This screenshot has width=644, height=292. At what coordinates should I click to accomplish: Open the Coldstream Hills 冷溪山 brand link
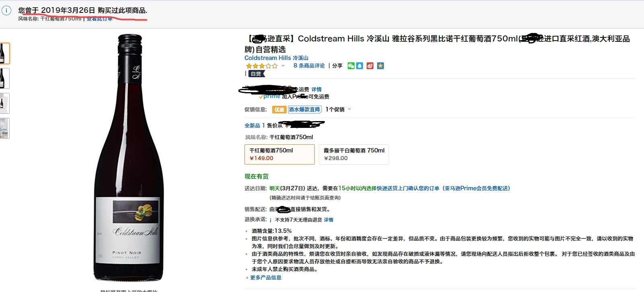(277, 58)
